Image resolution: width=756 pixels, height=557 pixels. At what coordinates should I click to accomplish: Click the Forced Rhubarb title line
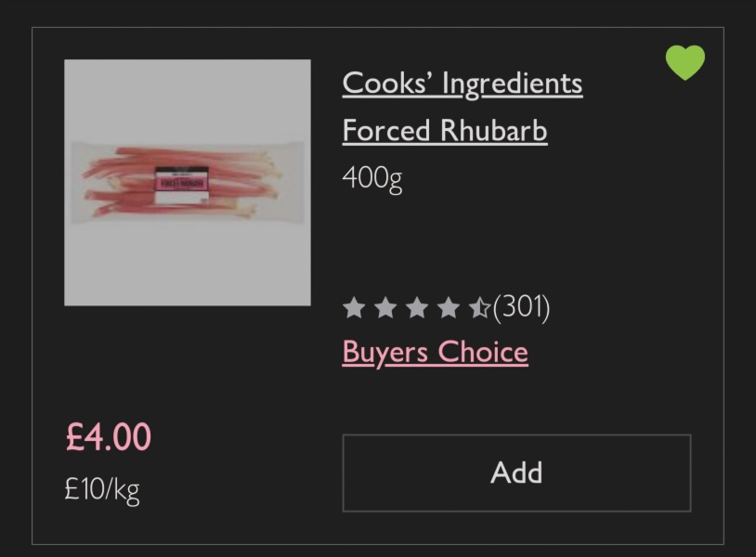pos(444,131)
